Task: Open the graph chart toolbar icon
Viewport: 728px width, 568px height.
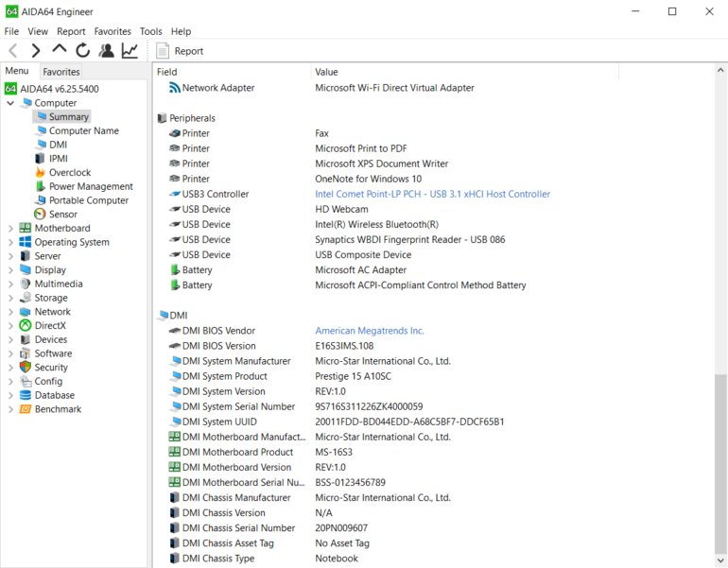Action: [x=130, y=51]
